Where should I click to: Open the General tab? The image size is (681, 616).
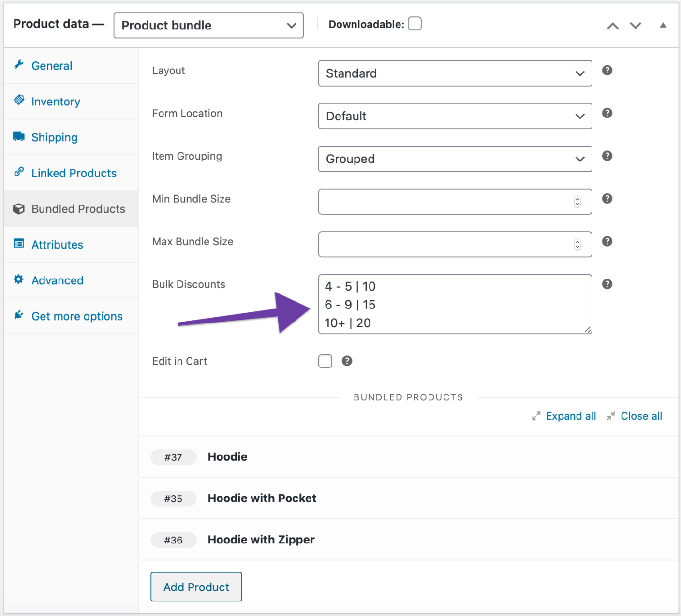[x=72, y=66]
